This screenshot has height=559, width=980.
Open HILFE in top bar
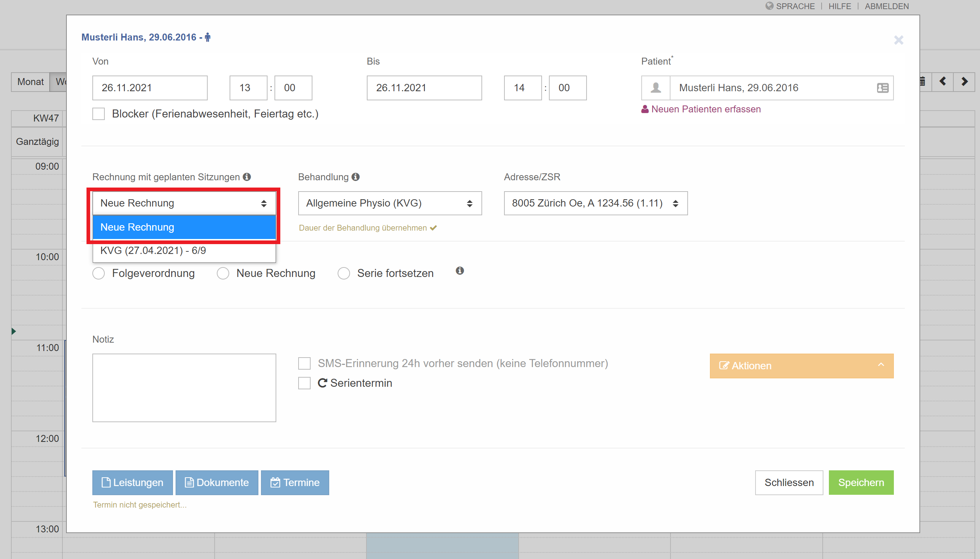[839, 6]
